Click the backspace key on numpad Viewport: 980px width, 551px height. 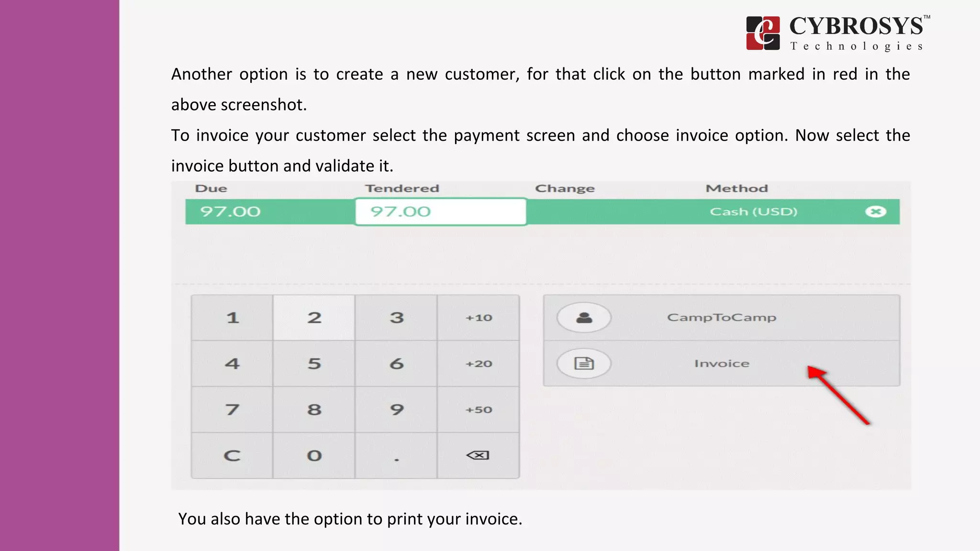click(x=478, y=455)
